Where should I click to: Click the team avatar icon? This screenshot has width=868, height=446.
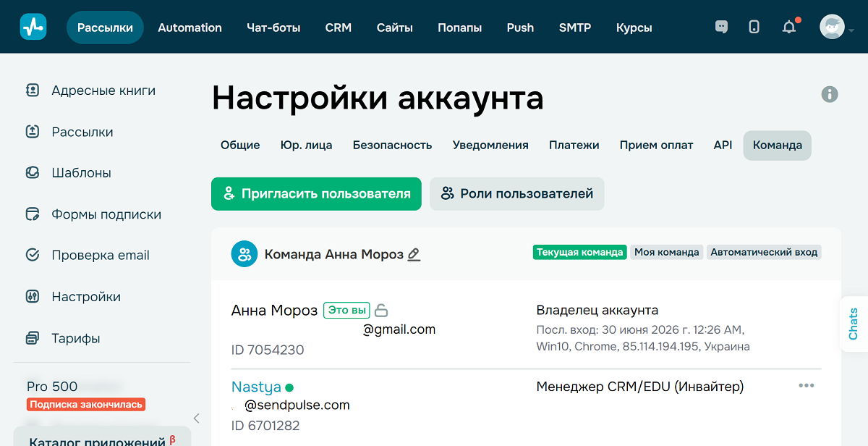tap(244, 254)
